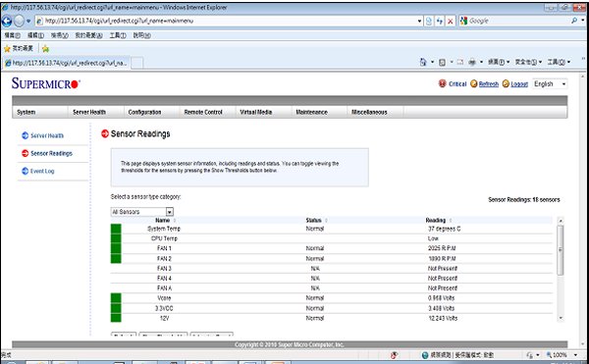The image size is (589, 364).
Task: Open the English language dropdown
Action: (550, 84)
